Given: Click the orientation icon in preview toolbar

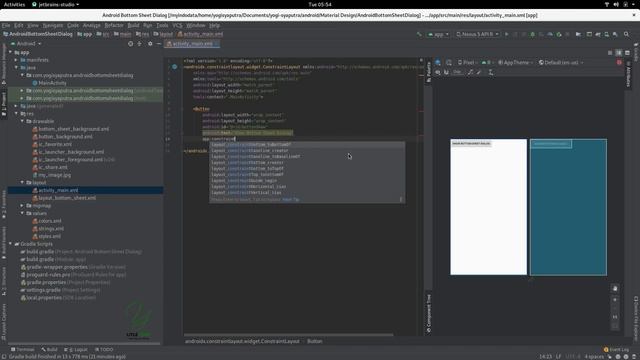Looking at the screenshot, I should pos(449,62).
